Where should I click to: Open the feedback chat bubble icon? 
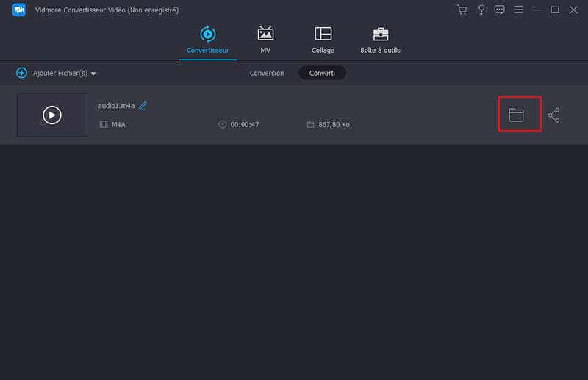point(499,10)
